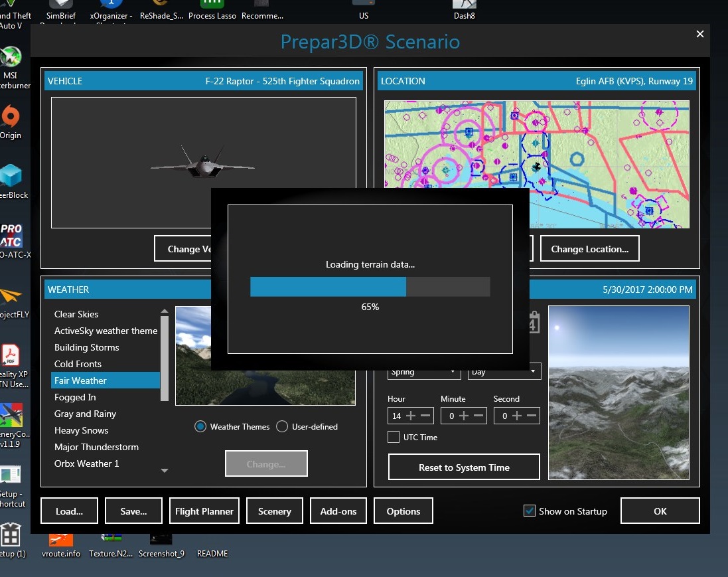Open the Setup shortcut desktop icon

[11, 486]
